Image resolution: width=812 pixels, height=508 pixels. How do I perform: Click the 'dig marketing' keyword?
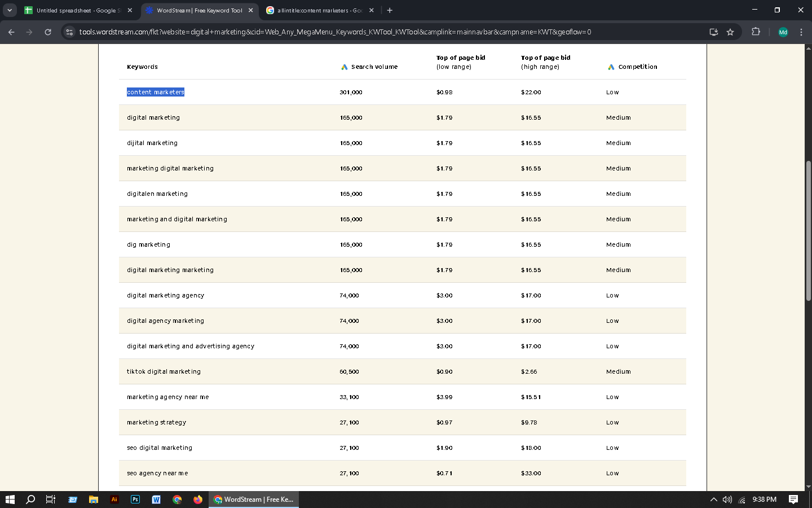tap(148, 244)
